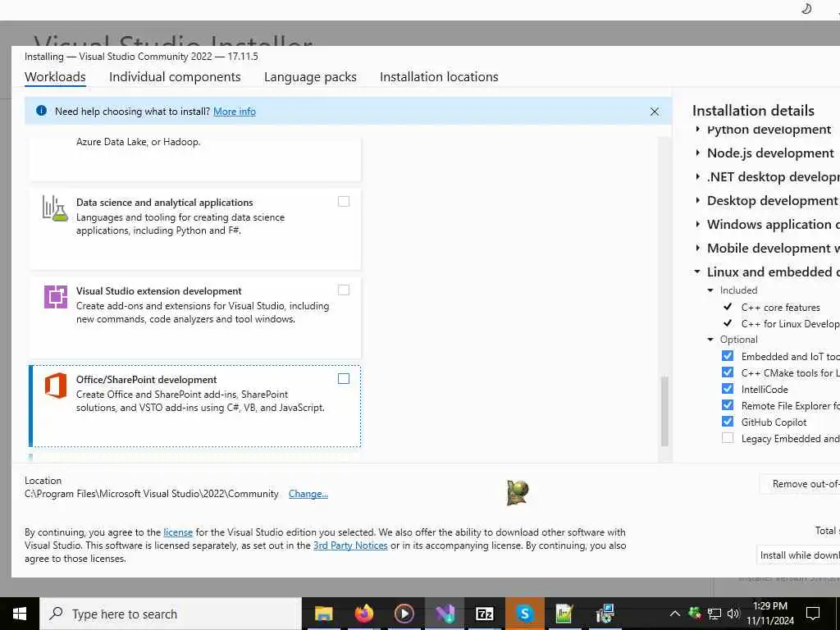Uncheck Remote File Explorer option
Screen dimensions: 840x630
click(x=728, y=405)
